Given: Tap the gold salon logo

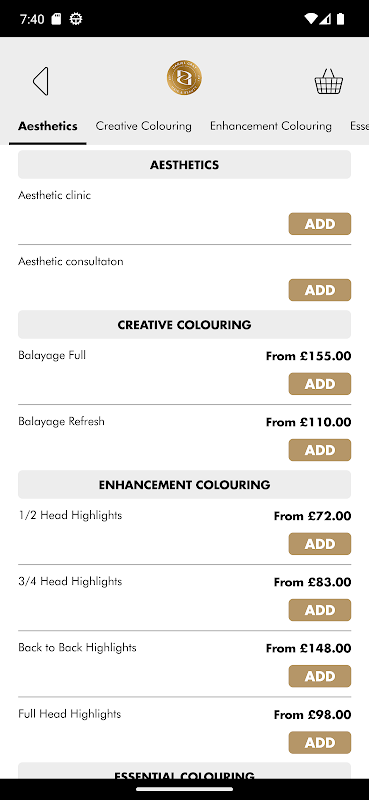Looking at the screenshot, I should click(x=184, y=78).
